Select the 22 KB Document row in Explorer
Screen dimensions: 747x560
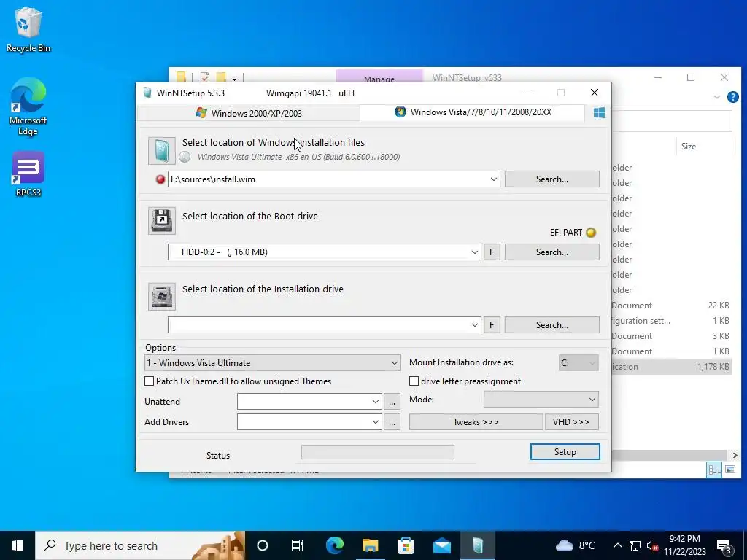coord(672,306)
